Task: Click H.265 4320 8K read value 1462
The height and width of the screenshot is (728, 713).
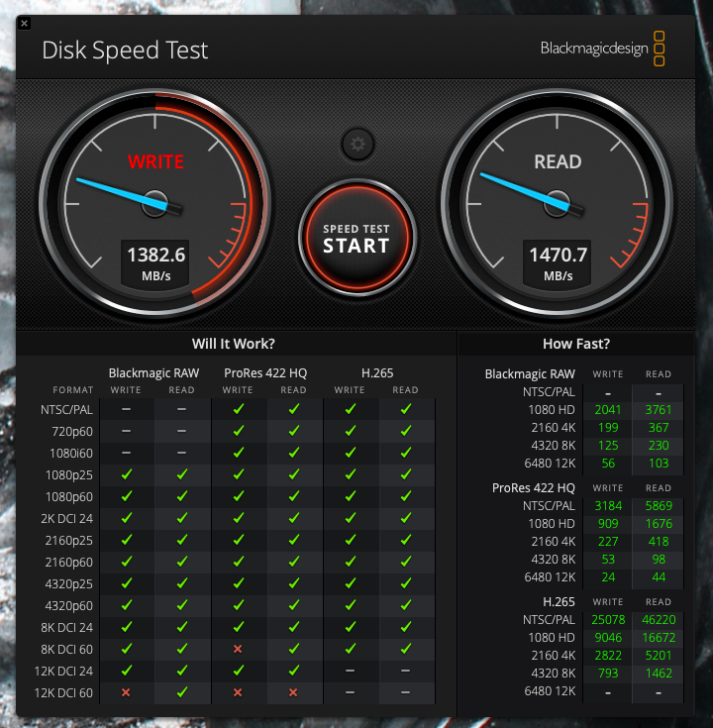Action: coord(659,673)
